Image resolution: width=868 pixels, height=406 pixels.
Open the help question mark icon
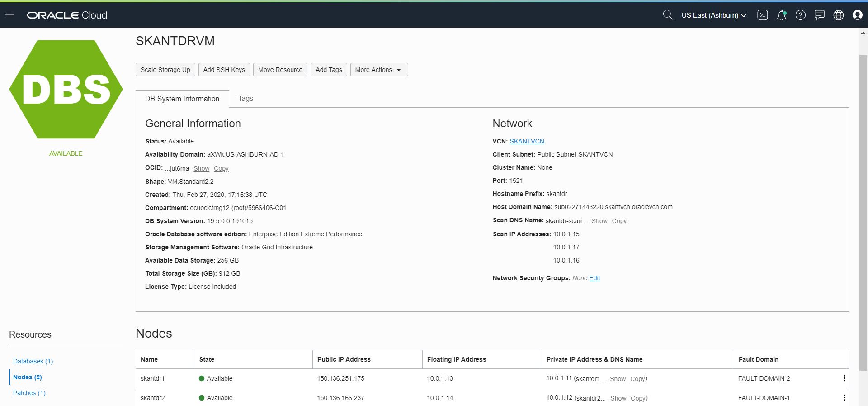coord(801,15)
